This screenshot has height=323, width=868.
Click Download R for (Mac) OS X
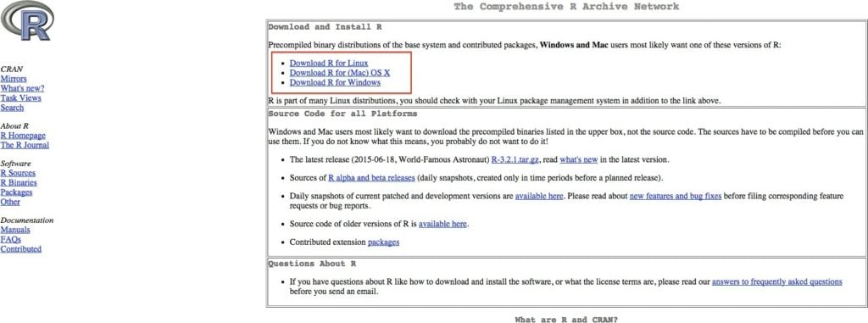(340, 73)
